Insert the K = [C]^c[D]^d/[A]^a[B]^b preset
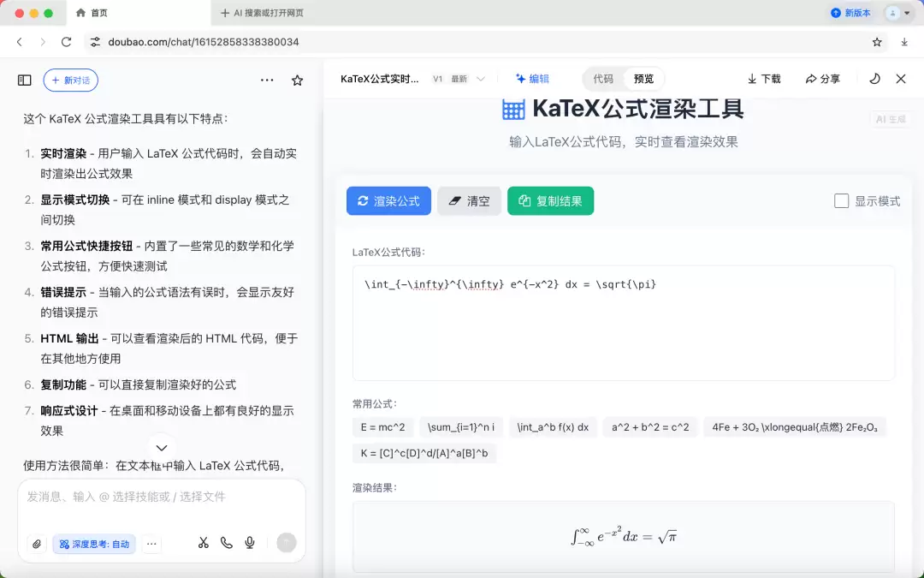 (424, 453)
